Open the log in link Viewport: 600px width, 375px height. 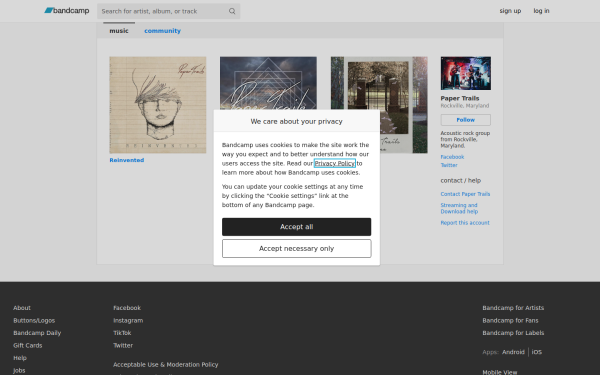(541, 11)
